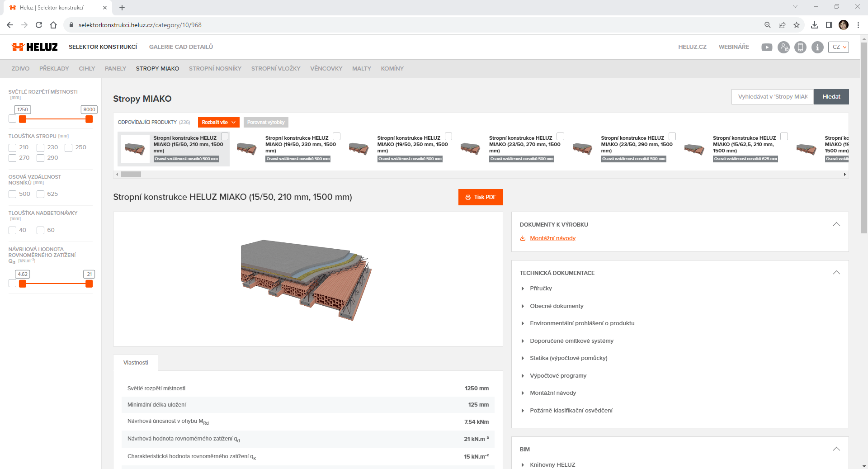View site security lock icon

(71, 25)
